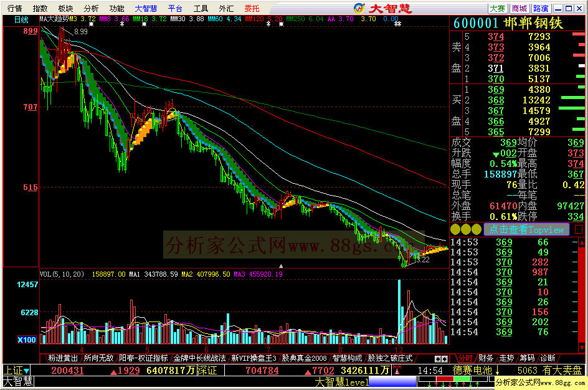
Task: Click the third yellow circle indicator
Action: coord(477,229)
